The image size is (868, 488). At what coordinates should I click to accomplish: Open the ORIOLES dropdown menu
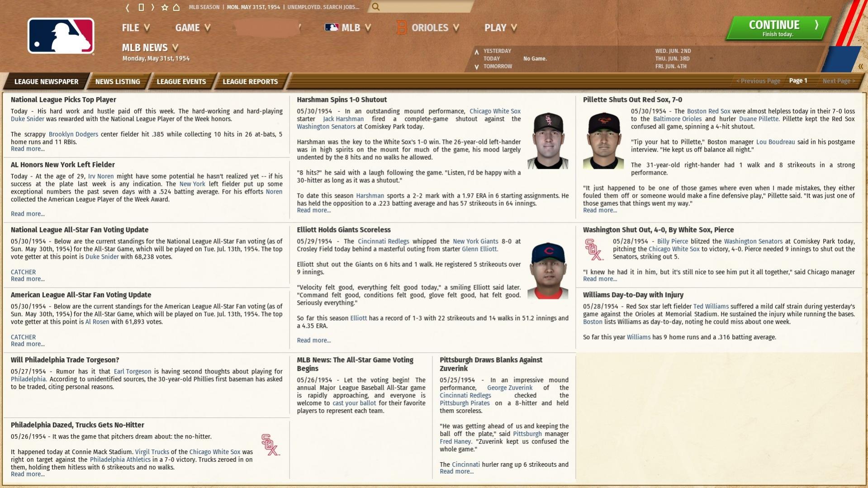(x=428, y=28)
